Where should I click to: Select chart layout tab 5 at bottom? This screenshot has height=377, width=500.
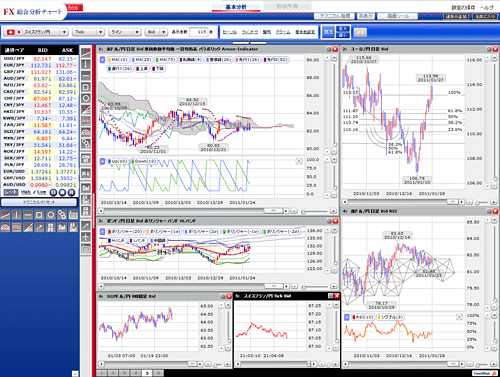click(x=147, y=373)
